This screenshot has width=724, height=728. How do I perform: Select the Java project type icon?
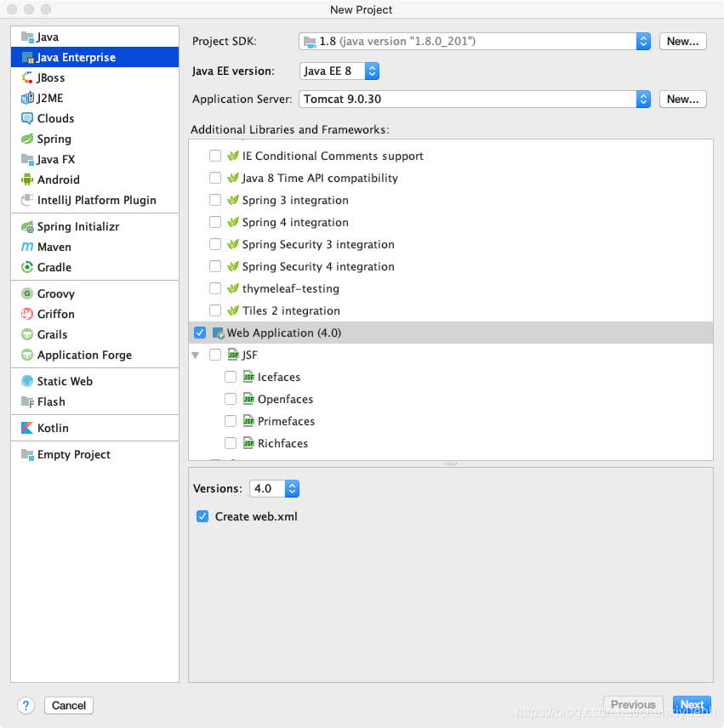click(x=27, y=37)
